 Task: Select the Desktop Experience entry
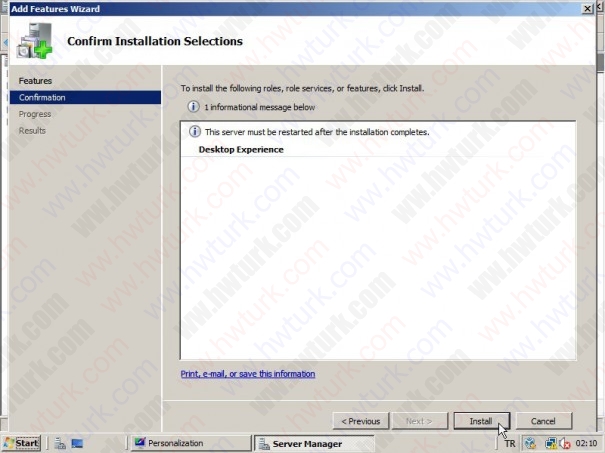[x=241, y=150]
